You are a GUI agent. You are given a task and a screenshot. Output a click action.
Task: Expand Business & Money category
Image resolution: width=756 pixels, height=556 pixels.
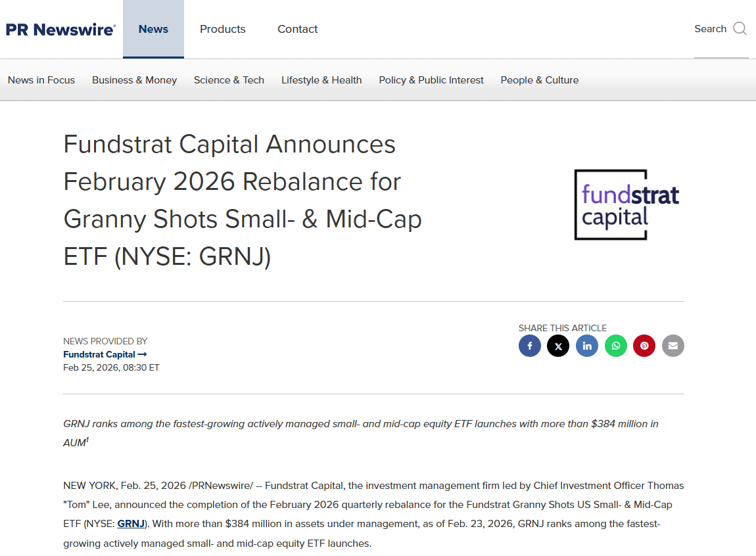pyautogui.click(x=134, y=80)
